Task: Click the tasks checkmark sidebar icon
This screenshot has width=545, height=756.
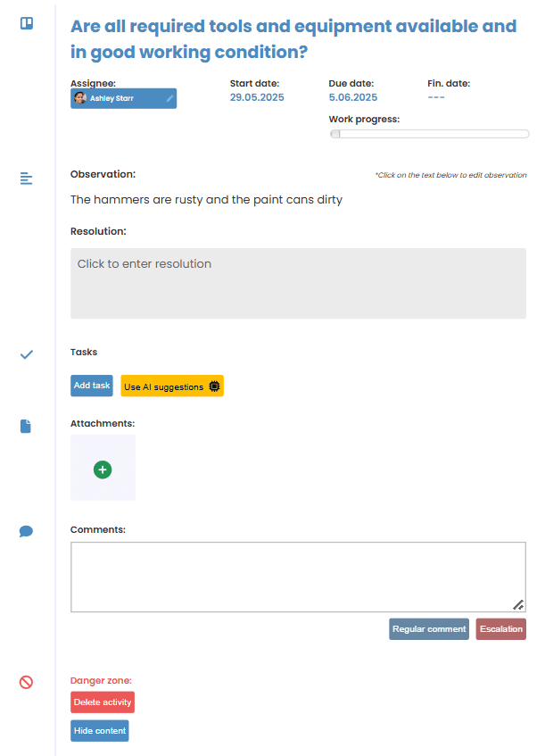Action: pyautogui.click(x=27, y=355)
